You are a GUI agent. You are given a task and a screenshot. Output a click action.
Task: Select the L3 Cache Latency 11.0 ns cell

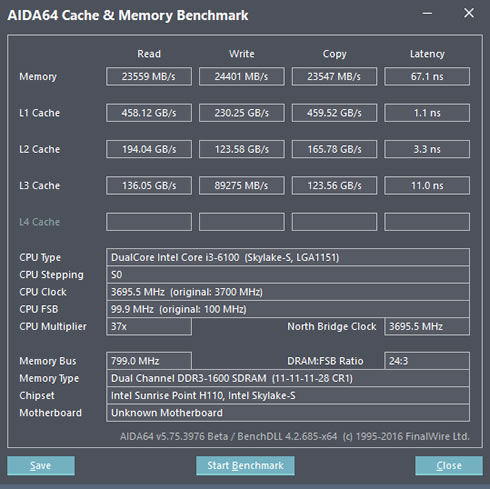(427, 185)
